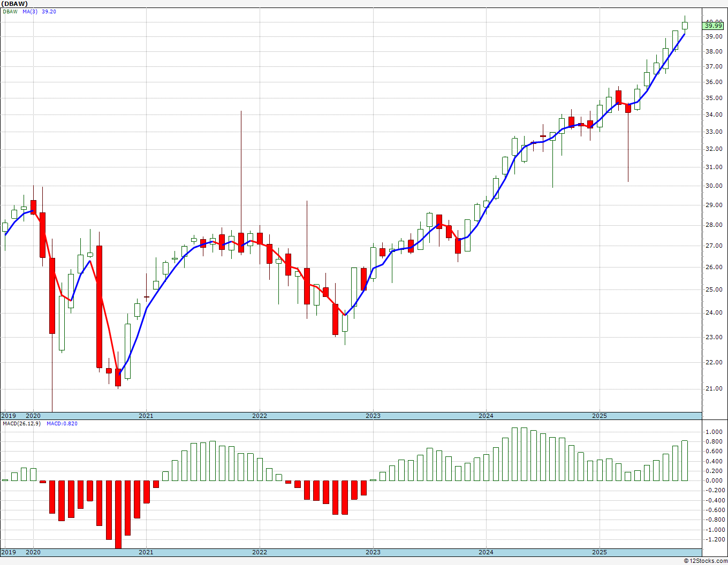Viewport: 728px width, 565px height.
Task: Click the 29.00 price axis label
Action: click(714, 205)
